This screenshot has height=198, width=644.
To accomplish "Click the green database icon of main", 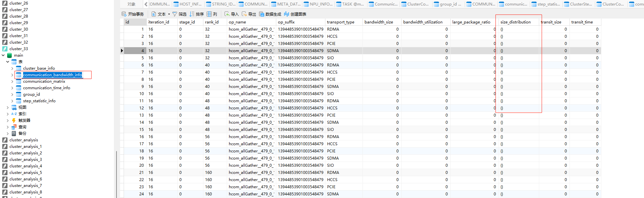I will 9,55.
